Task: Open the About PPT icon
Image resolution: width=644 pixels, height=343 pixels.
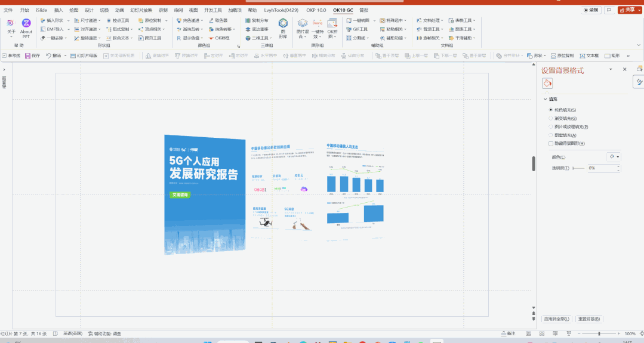Action: point(26,28)
